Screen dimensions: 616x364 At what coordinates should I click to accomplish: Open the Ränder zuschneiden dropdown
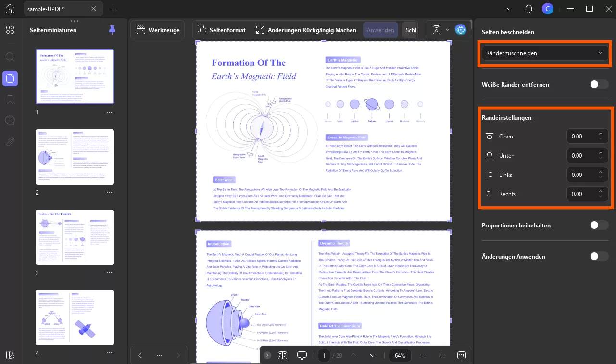pyautogui.click(x=544, y=53)
